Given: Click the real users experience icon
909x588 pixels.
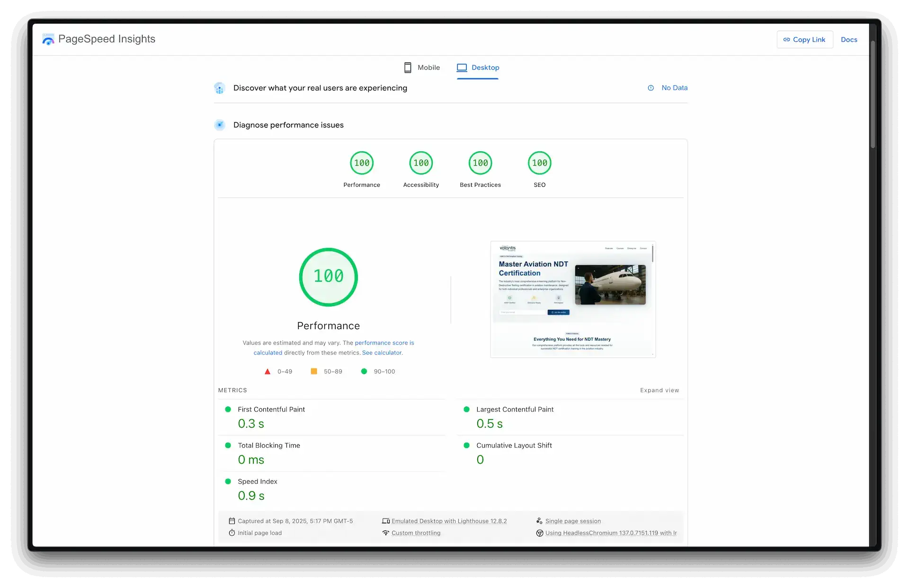Looking at the screenshot, I should tap(220, 88).
